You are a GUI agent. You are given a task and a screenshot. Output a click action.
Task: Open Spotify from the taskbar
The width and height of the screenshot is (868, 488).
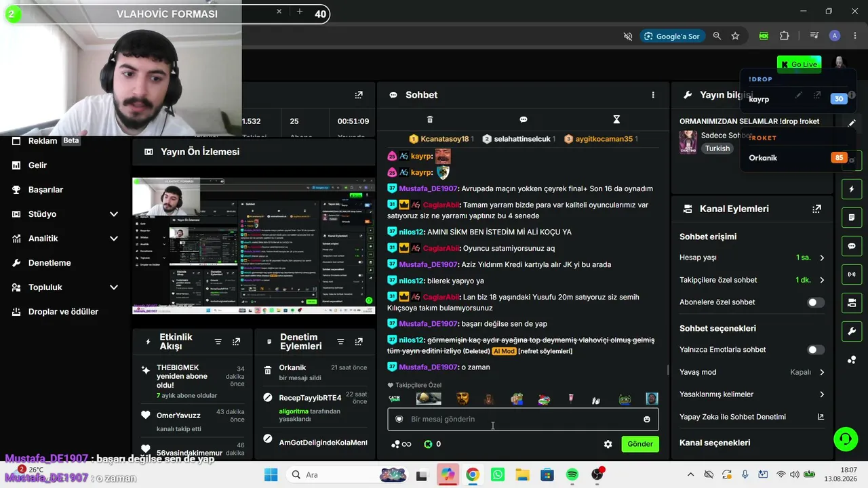572,474
